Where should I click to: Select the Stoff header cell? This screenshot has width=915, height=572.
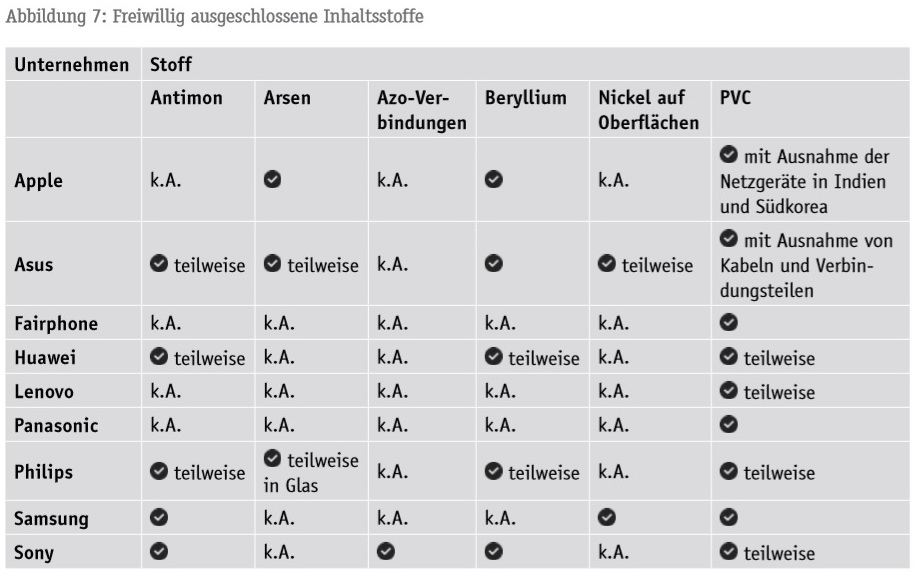click(171, 66)
